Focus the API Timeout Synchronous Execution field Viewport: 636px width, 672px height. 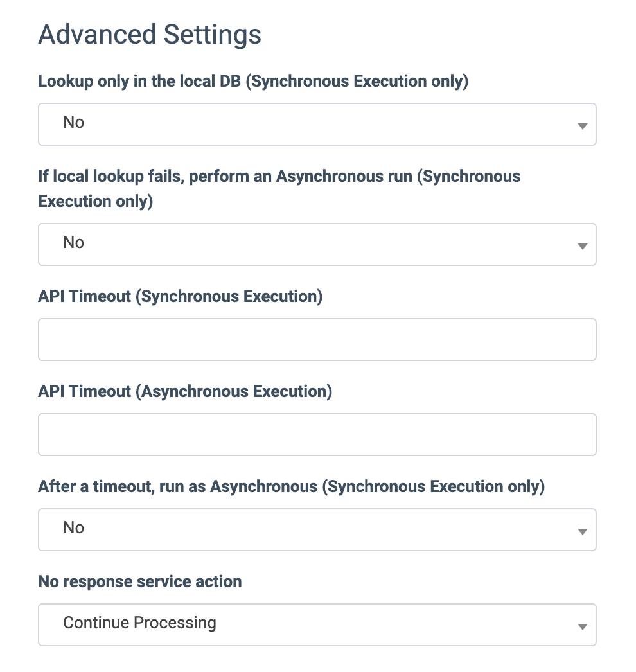(317, 339)
